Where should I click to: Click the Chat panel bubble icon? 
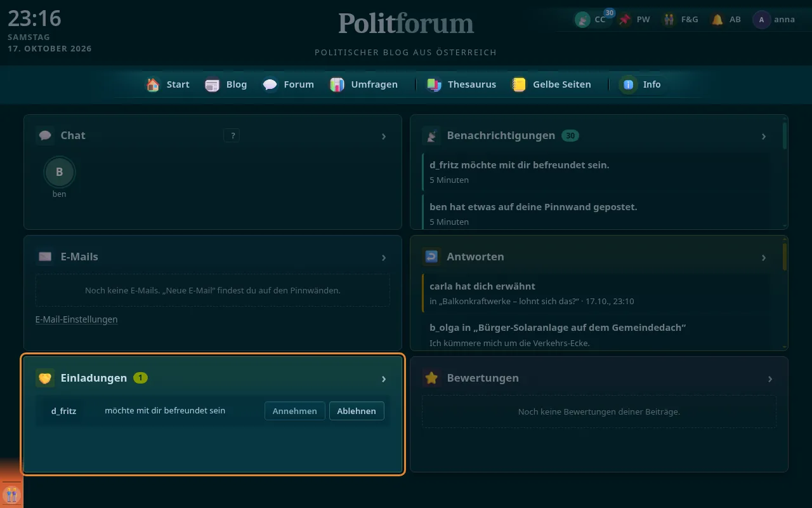point(45,135)
